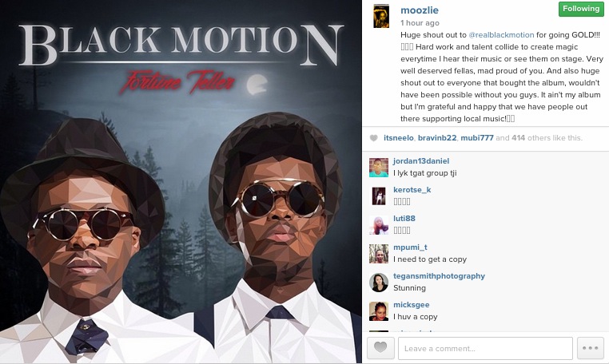Open mubi777's profile from likes
Viewport: 609px width, 364px height.
[x=477, y=138]
